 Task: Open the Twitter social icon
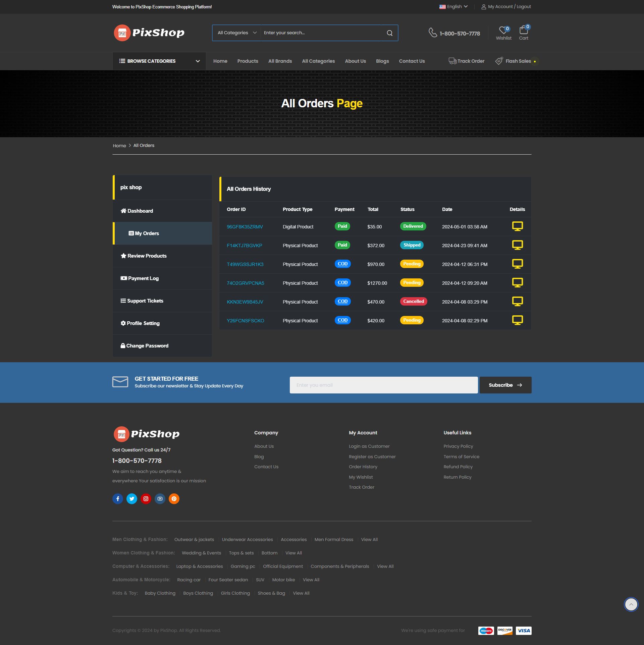(132, 499)
